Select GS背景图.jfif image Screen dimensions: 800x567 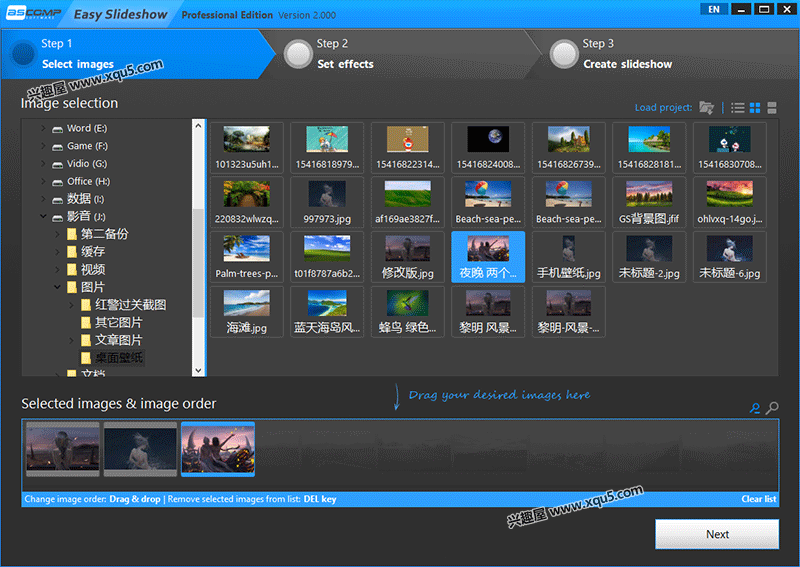tap(649, 202)
